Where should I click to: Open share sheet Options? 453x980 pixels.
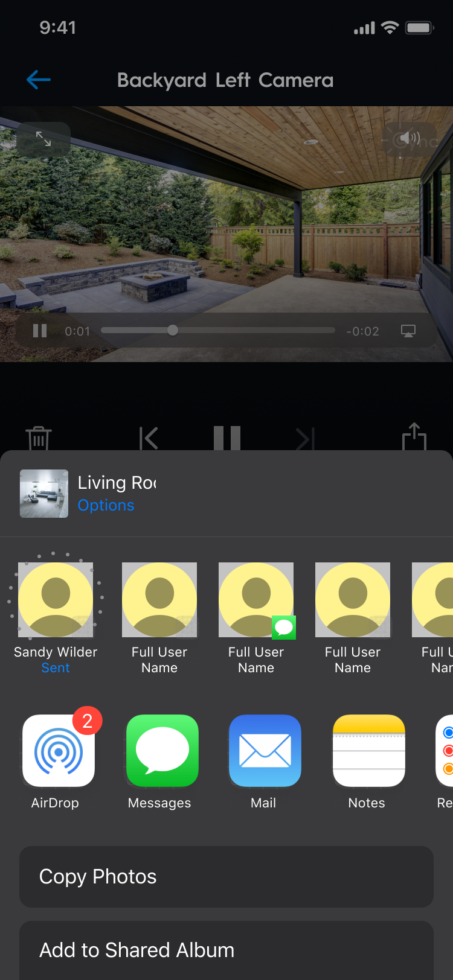coord(106,505)
